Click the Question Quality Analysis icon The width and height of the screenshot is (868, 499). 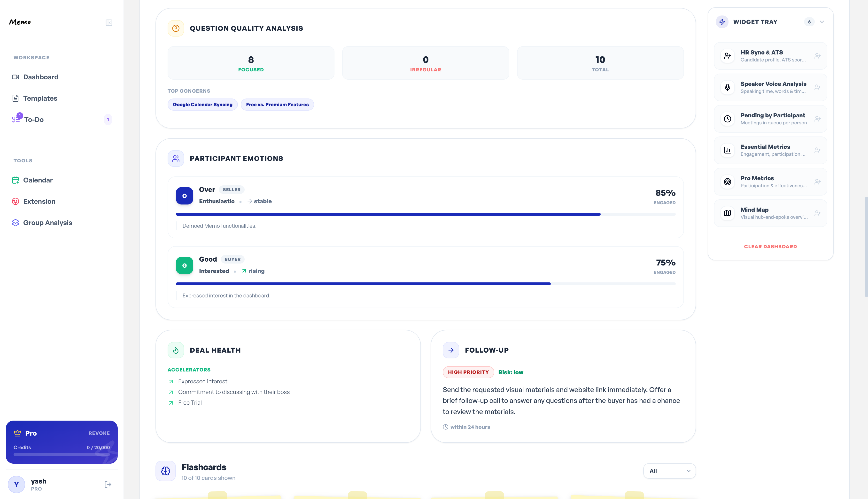tap(176, 29)
